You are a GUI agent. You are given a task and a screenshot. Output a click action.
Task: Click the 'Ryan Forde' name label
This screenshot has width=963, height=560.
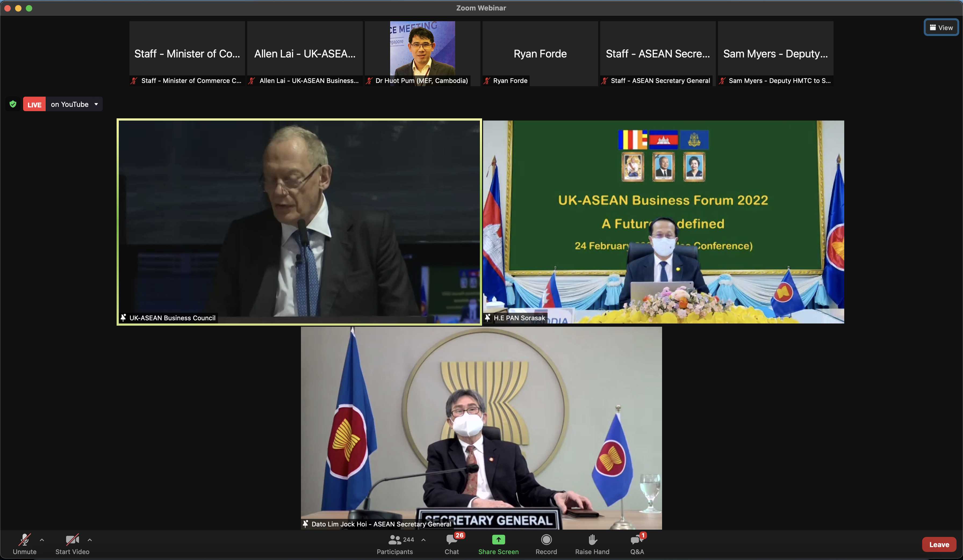(x=510, y=81)
